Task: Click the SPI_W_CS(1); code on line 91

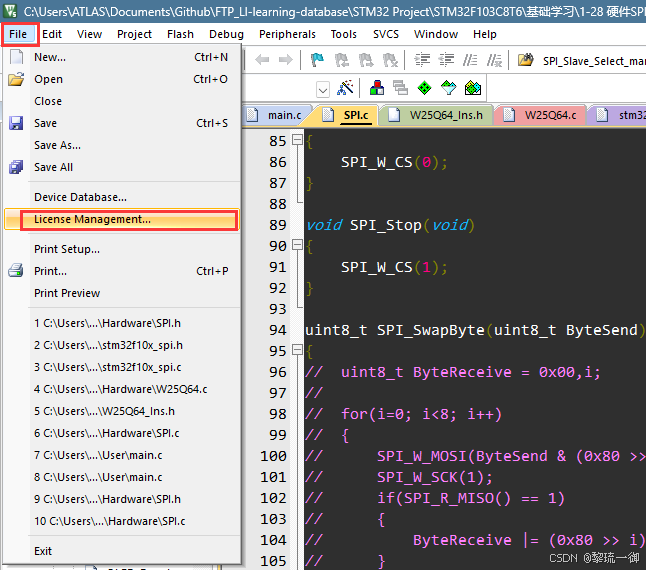Action: click(x=394, y=267)
